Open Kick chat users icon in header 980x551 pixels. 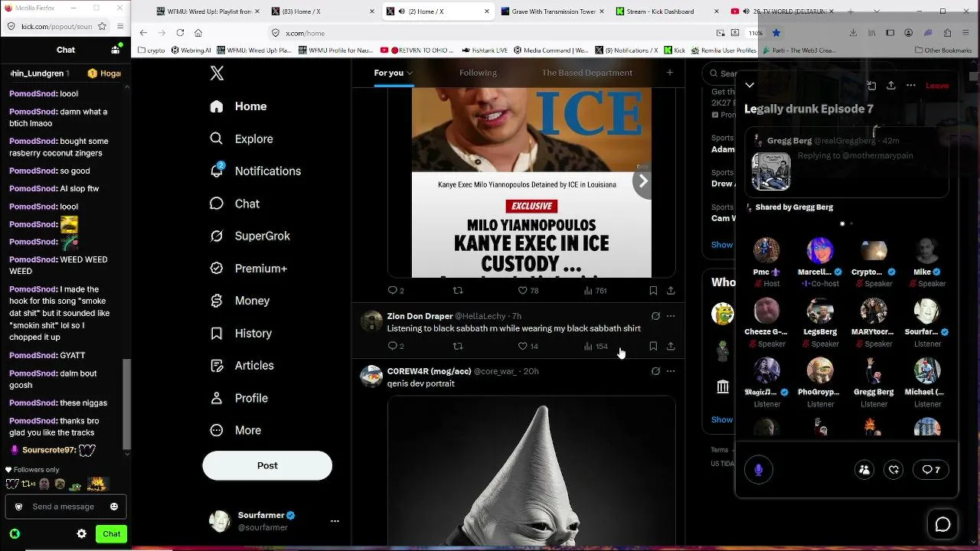coord(116,50)
